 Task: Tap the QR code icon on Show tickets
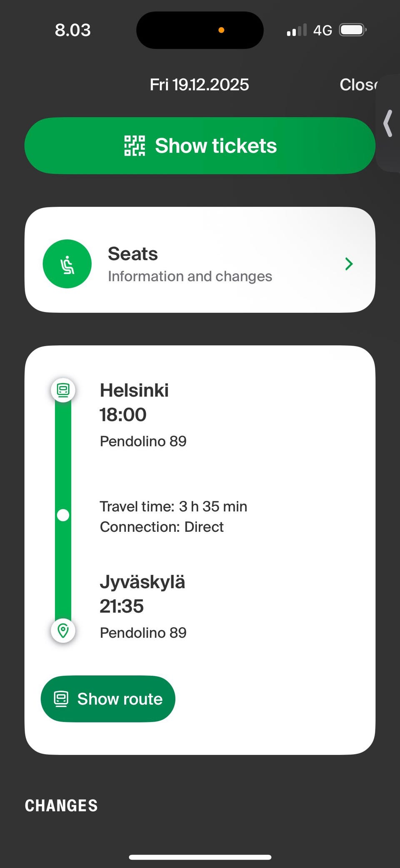(x=135, y=146)
